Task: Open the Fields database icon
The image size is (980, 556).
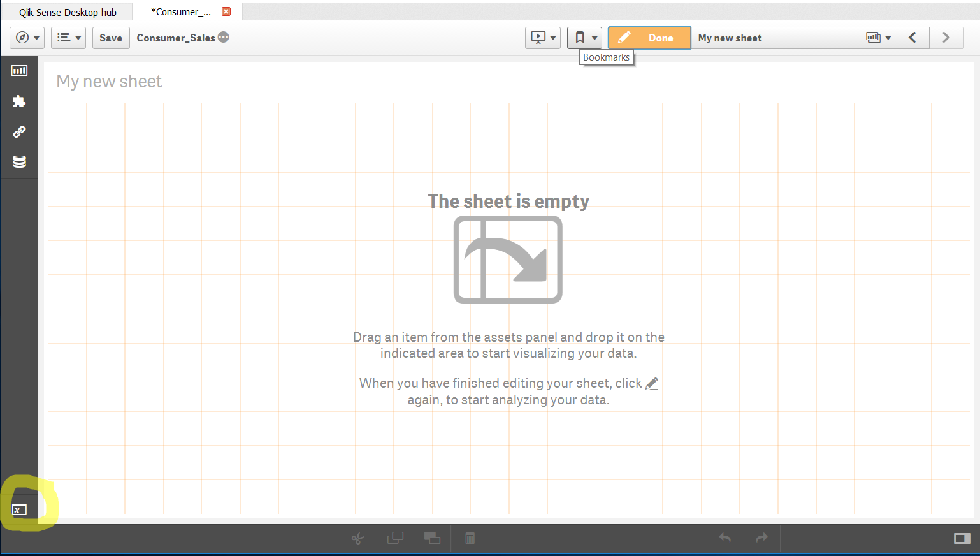Action: (x=19, y=161)
